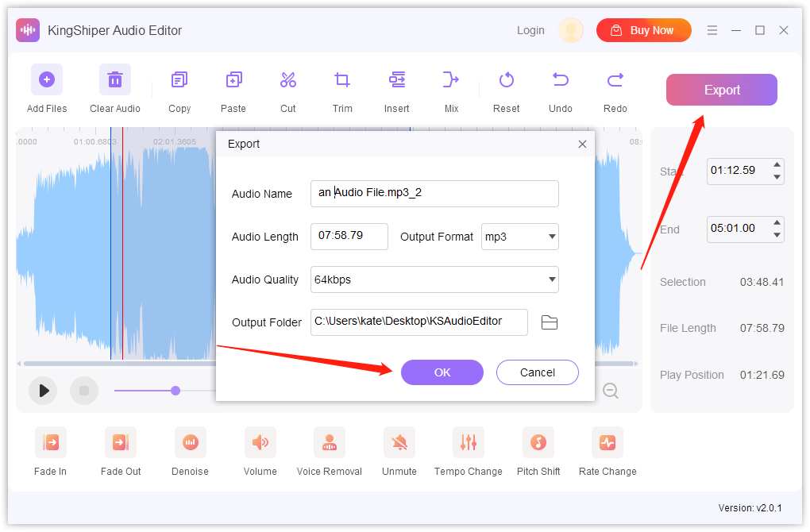Click the Buy Now button

pyautogui.click(x=643, y=30)
